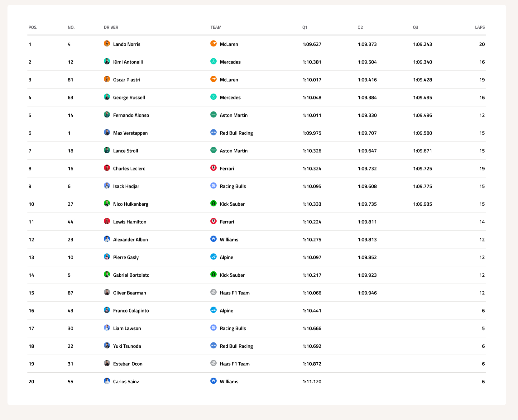The height and width of the screenshot is (420, 518).
Task: Click Red Bull Racing logo in Verstappen row
Action: [x=213, y=132]
